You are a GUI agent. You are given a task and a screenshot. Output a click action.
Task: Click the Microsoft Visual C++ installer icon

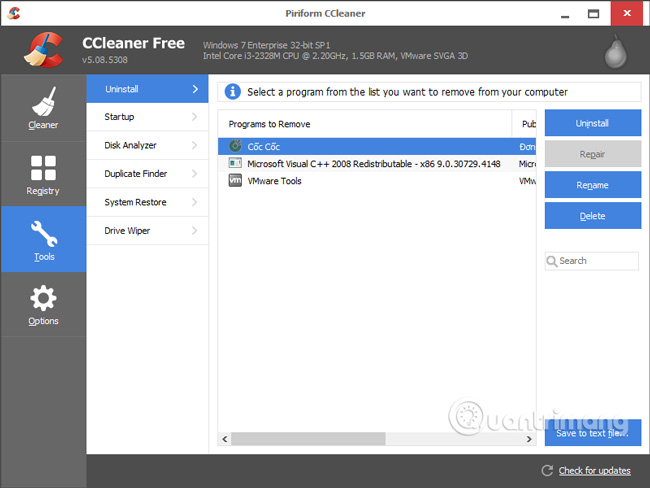[235, 163]
